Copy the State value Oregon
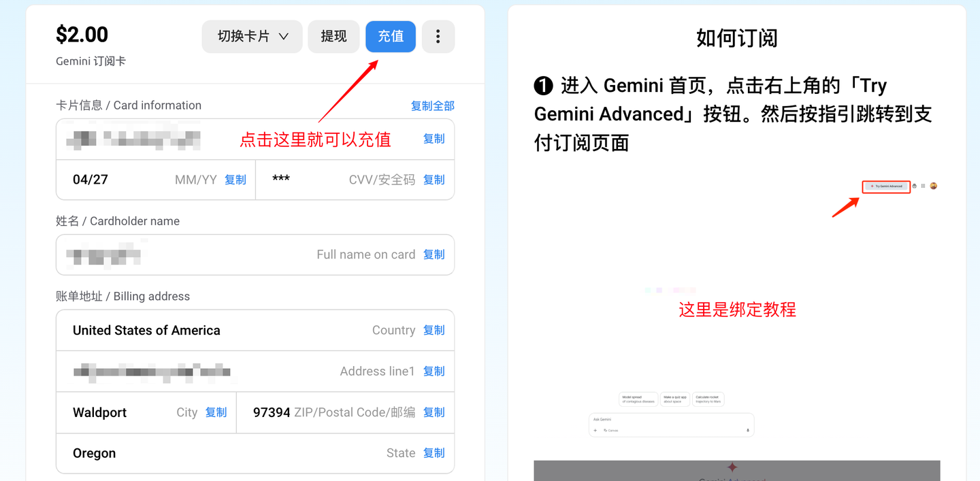The height and width of the screenshot is (481, 980). 434,453
